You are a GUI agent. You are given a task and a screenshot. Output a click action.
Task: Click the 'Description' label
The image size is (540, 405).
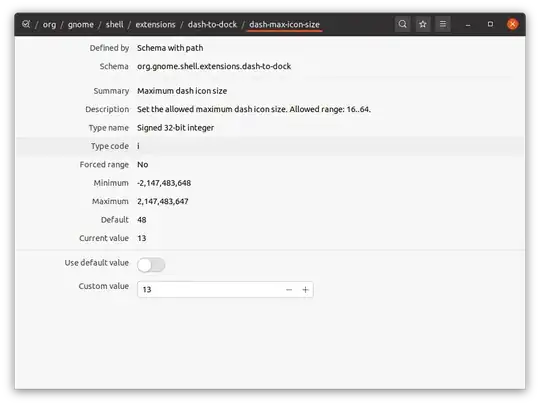[107, 109]
